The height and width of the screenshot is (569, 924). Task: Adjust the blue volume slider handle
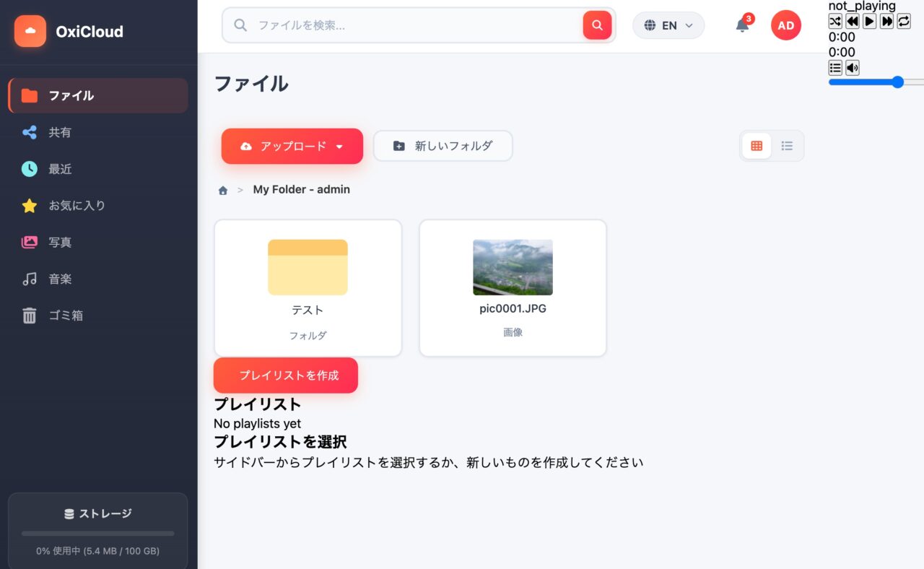pos(898,82)
